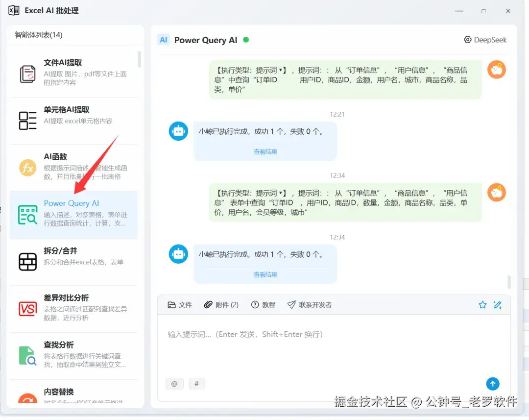Click the 智能体列表(14) heading
Viewport: 529px width, 420px height.
click(x=39, y=35)
